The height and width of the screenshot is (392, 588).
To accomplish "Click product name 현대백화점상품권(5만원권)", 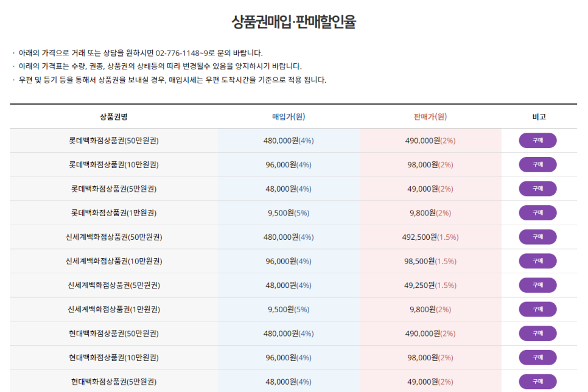I will [x=114, y=382].
